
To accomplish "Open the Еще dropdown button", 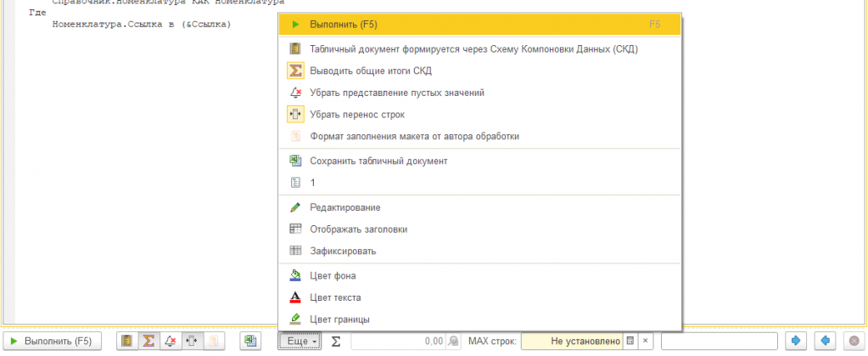I will [298, 342].
